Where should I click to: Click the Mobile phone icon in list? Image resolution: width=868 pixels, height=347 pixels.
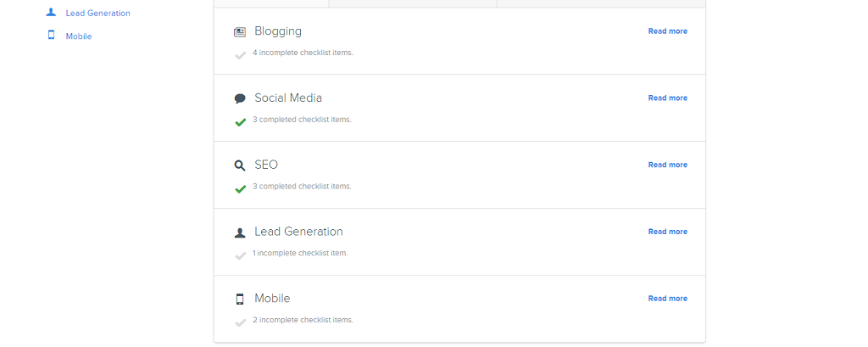(240, 299)
